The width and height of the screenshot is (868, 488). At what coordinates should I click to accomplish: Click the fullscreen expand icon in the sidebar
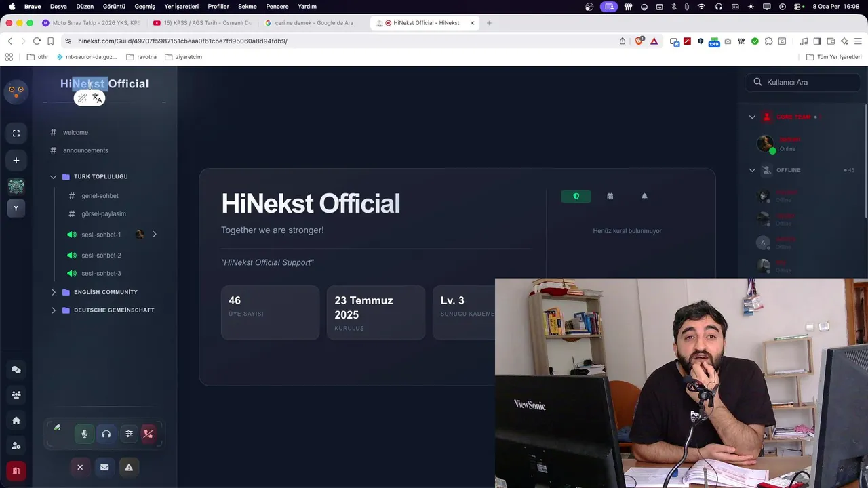coord(16,133)
